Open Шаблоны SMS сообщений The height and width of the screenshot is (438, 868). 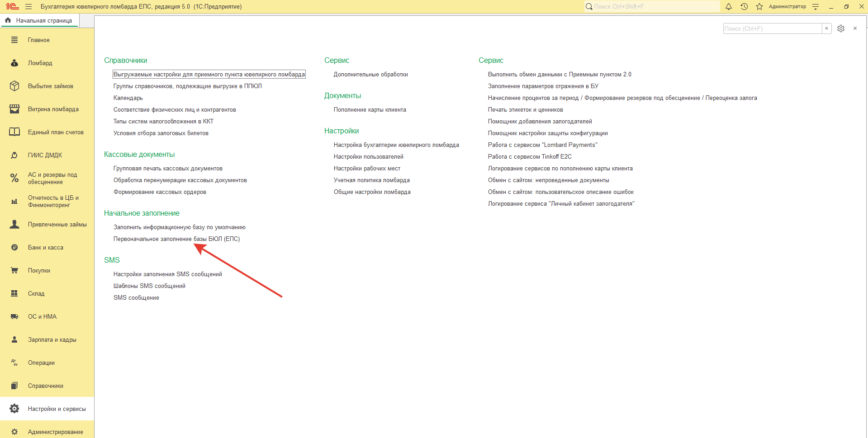(x=149, y=286)
